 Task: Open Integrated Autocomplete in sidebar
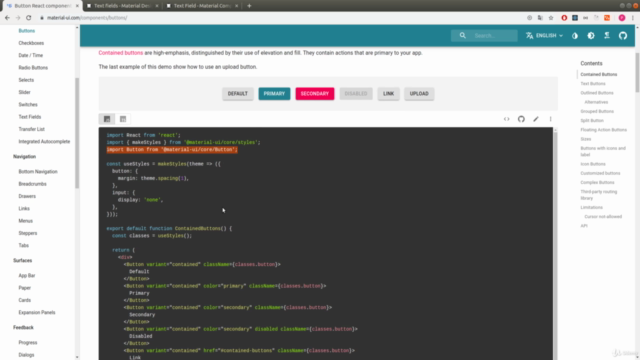point(44,142)
